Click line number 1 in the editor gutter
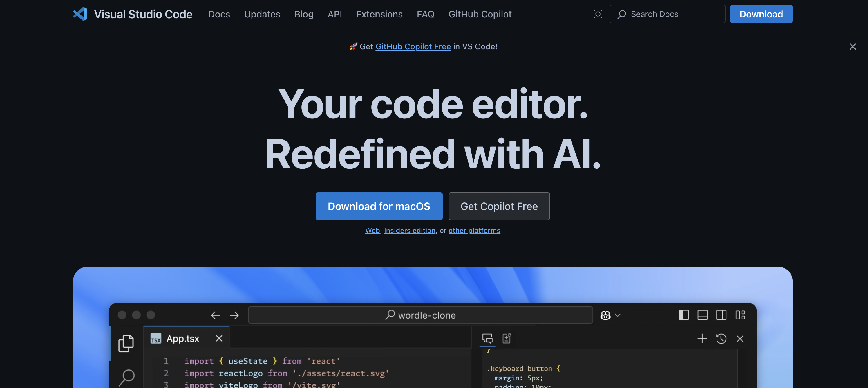The height and width of the screenshot is (388, 868). (x=166, y=361)
